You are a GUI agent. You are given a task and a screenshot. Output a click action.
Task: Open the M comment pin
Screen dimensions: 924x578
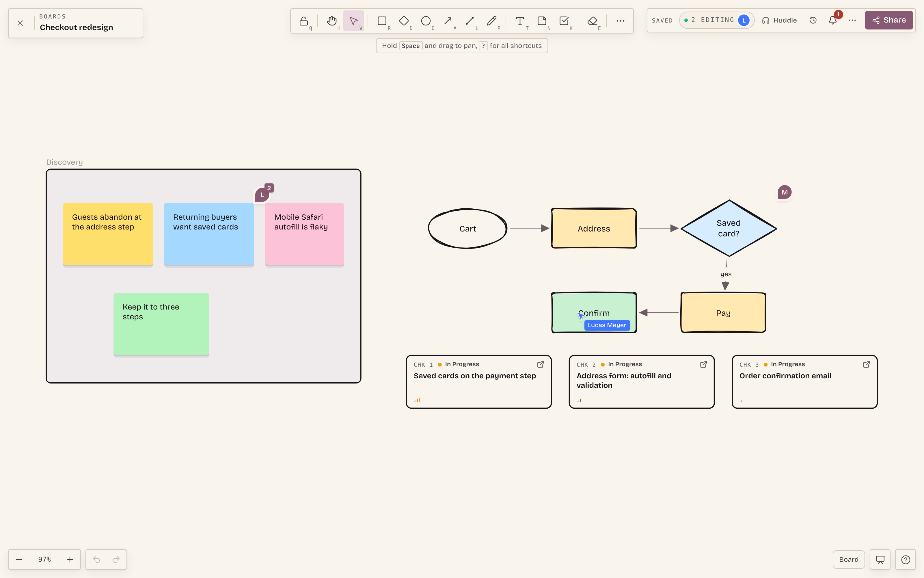(785, 192)
